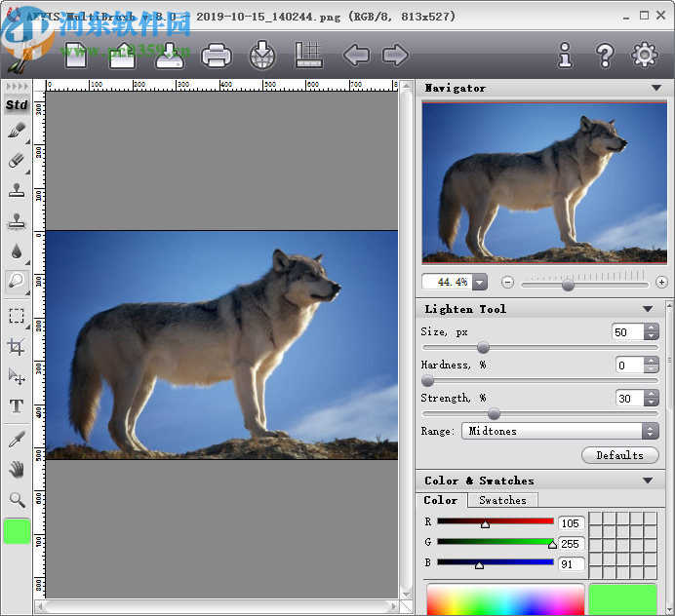675x616 pixels.
Task: Click the red R channel slider
Action: click(x=496, y=521)
